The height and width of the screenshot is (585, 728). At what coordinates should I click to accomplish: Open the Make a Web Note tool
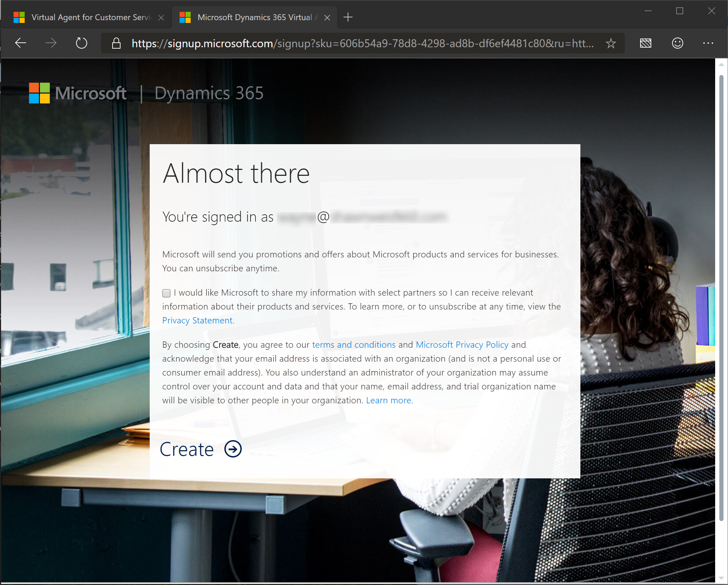[x=645, y=43]
